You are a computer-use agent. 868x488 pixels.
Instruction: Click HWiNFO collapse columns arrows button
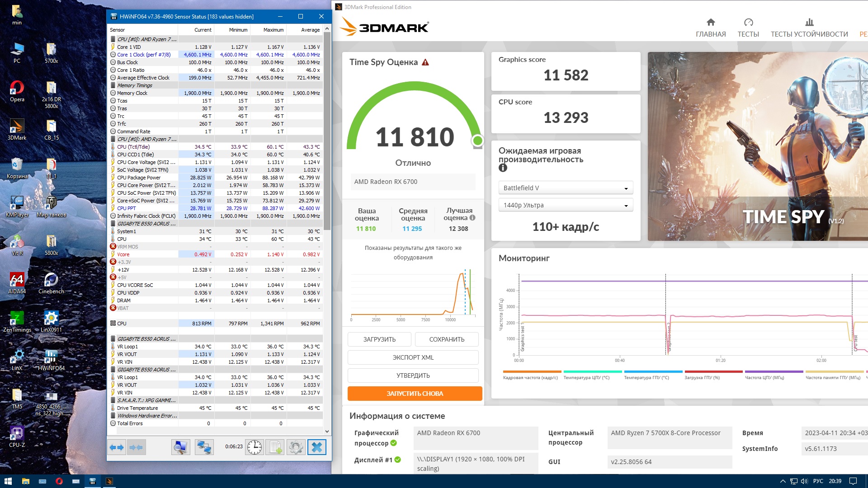pos(136,447)
